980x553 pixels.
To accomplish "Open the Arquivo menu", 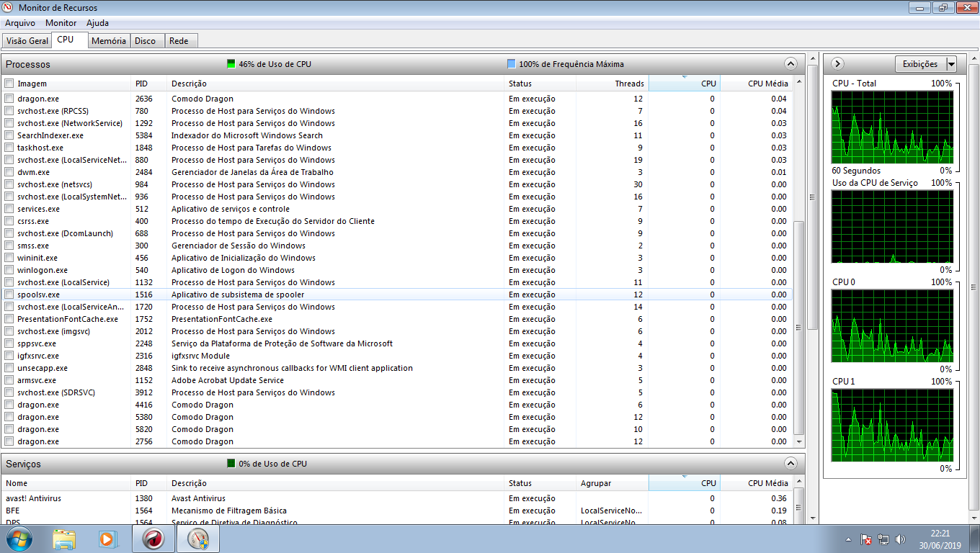I will 20,23.
